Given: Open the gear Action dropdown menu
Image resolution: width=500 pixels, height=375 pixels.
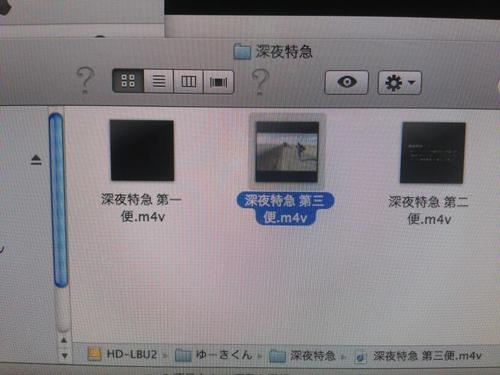Looking at the screenshot, I should coord(400,83).
